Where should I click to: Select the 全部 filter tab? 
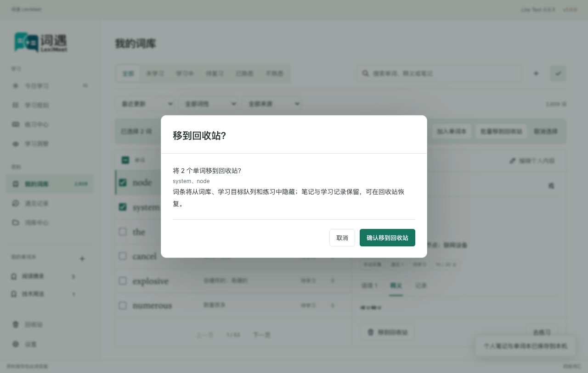click(129, 73)
